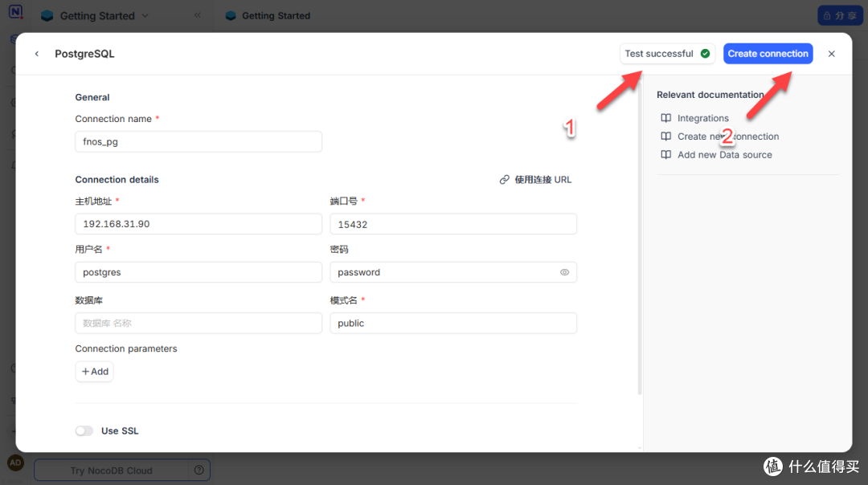Show password with the eye icon
The width and height of the screenshot is (868, 485).
(x=564, y=272)
